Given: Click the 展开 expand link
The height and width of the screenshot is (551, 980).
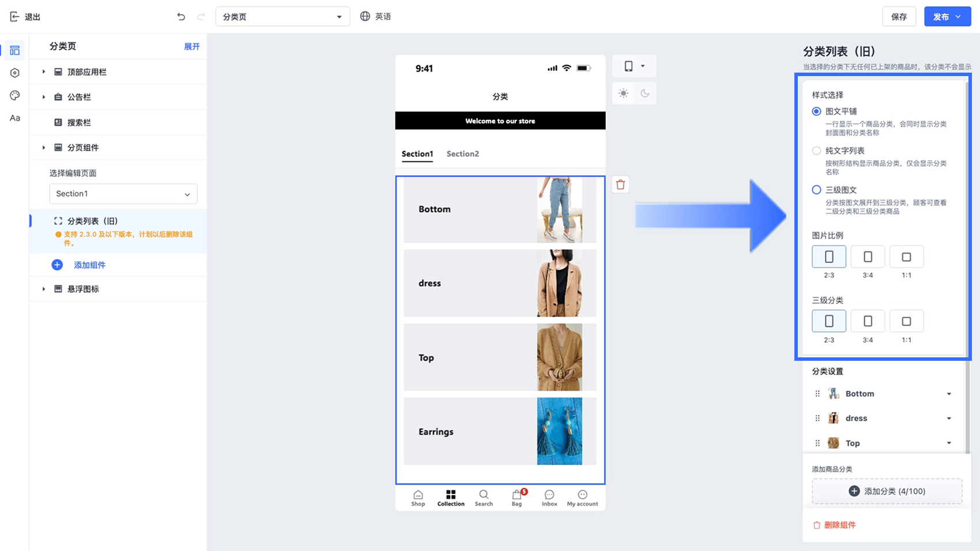Looking at the screenshot, I should pos(192,47).
